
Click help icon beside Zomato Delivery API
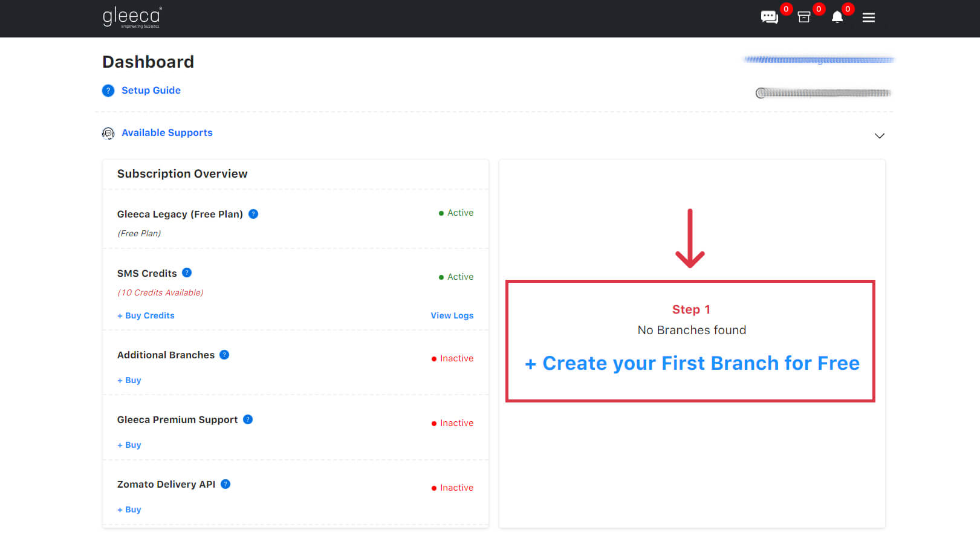click(226, 484)
